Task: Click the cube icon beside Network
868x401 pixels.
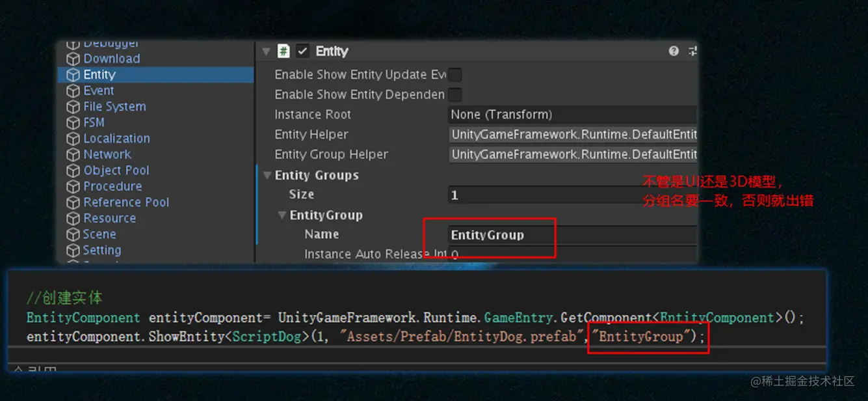Action: (x=73, y=155)
